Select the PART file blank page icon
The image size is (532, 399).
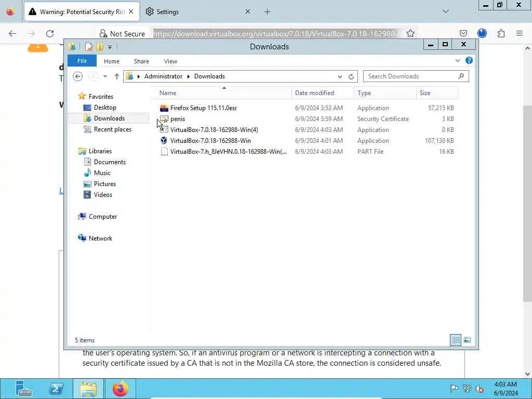164,151
